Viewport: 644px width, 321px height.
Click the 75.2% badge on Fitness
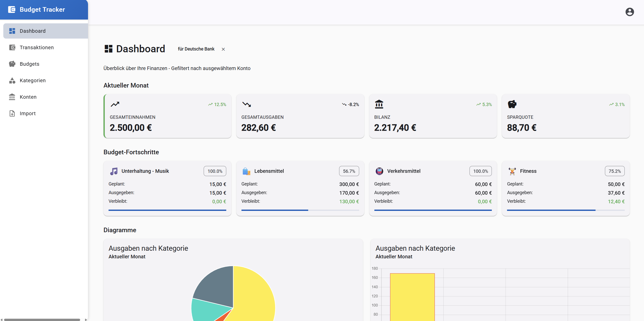click(x=615, y=171)
